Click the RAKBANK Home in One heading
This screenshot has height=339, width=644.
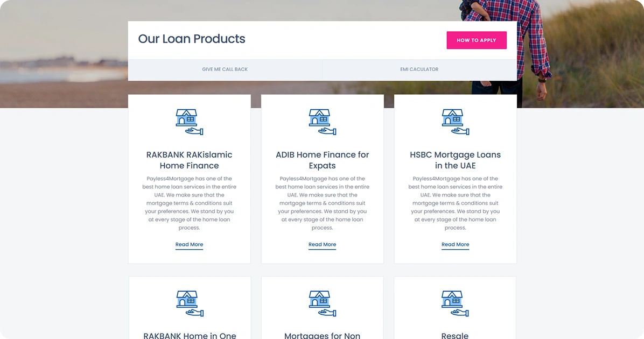[x=190, y=335]
